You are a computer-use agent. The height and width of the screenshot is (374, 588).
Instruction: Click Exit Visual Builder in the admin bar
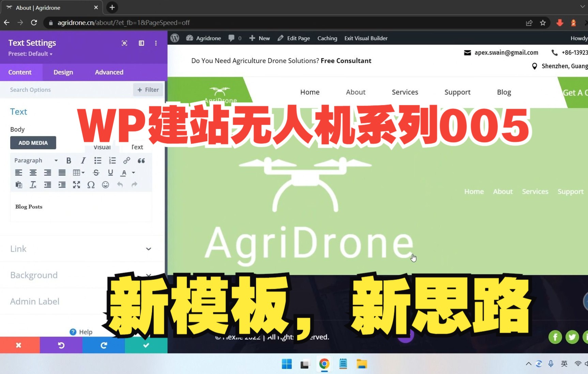(x=366, y=38)
